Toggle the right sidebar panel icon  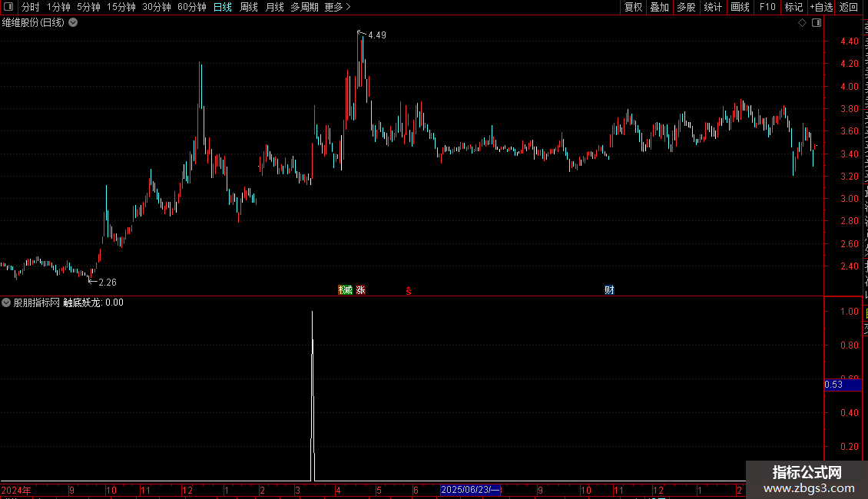[817, 23]
